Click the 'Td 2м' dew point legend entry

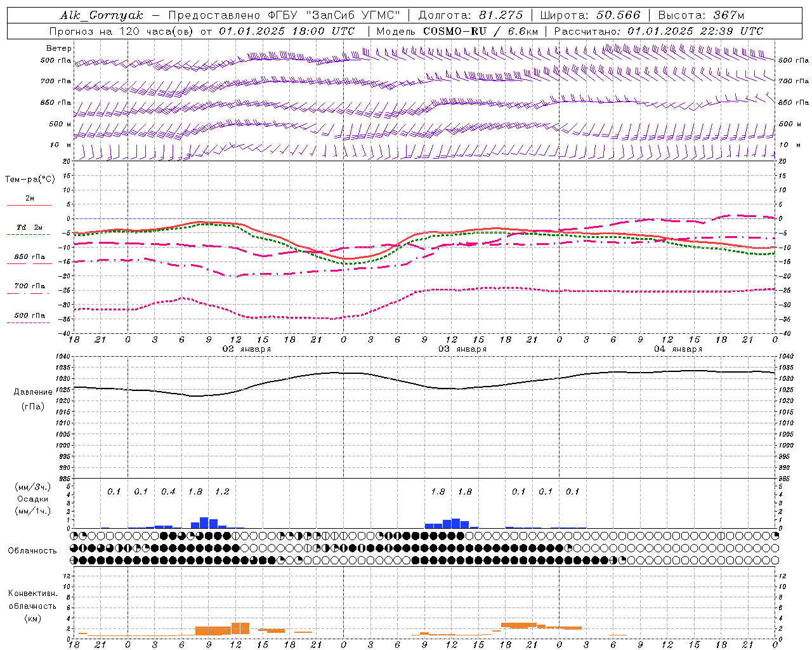click(x=29, y=227)
